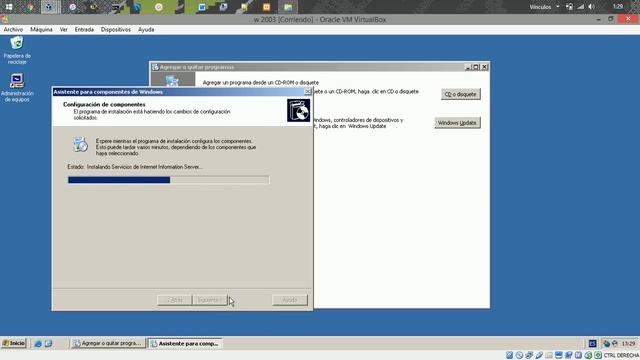Click the Inicio start button in the guest
The height and width of the screenshot is (360, 640).
click(14, 343)
